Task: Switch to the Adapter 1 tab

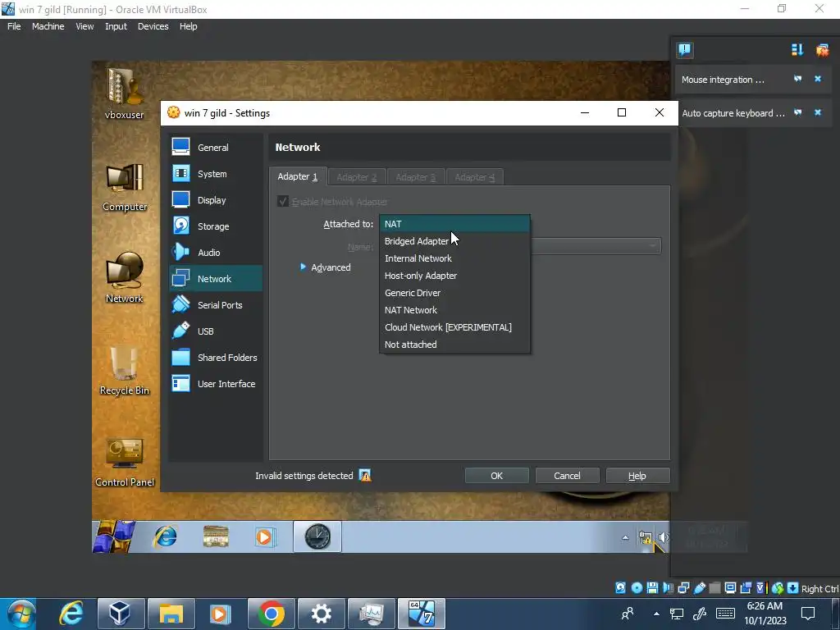Action: pos(298,176)
